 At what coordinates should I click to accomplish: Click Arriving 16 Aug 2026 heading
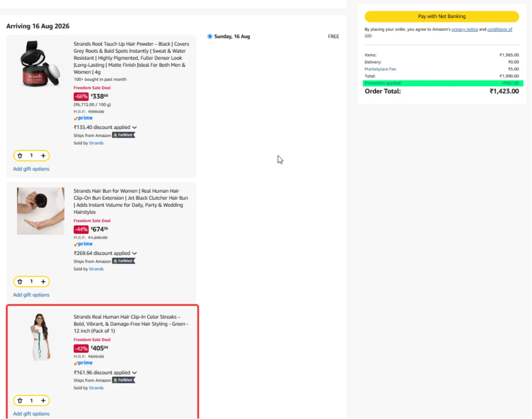(37, 26)
